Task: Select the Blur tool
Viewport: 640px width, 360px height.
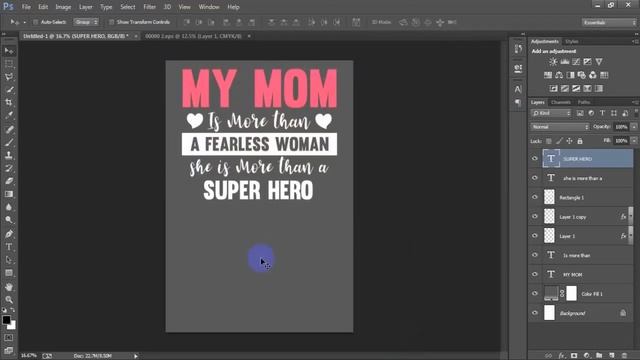Action: (x=9, y=207)
